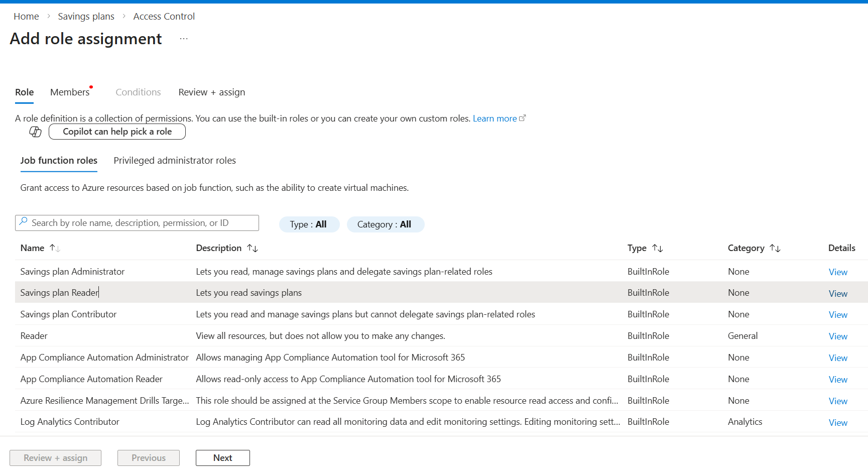
Task: Sort roles by Name column arrows
Action: point(55,248)
